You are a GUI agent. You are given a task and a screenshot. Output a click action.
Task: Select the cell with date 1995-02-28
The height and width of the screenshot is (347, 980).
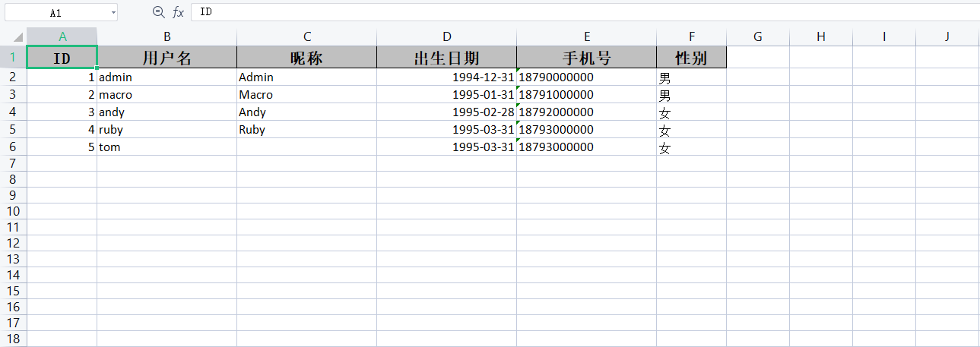pyautogui.click(x=446, y=112)
